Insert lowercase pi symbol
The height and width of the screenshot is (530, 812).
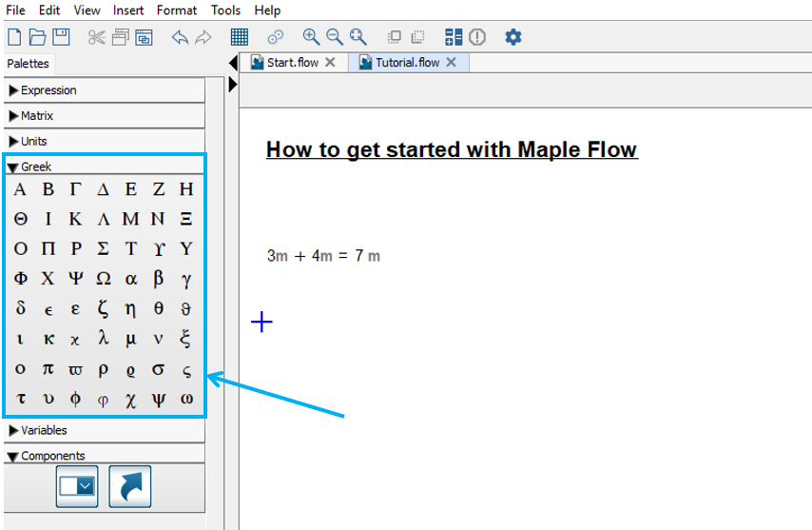coord(48,369)
